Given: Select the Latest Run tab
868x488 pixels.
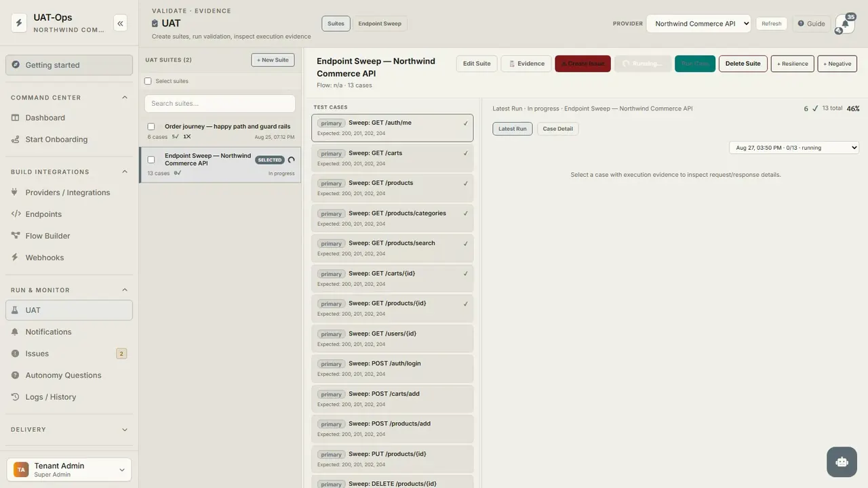Looking at the screenshot, I should (513, 129).
